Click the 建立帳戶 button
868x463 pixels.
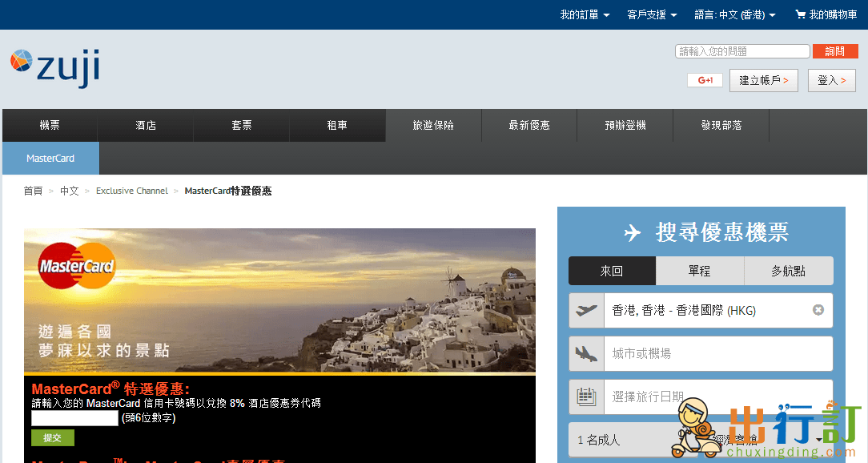tap(763, 80)
